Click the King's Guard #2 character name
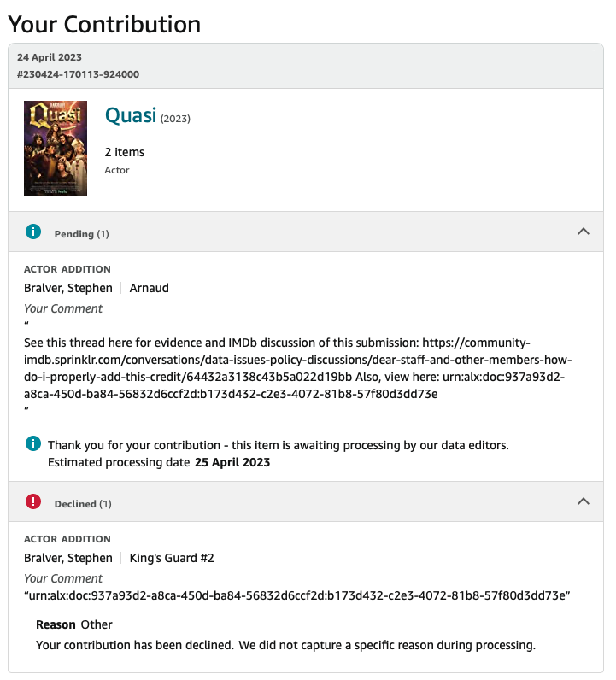 tap(172, 558)
